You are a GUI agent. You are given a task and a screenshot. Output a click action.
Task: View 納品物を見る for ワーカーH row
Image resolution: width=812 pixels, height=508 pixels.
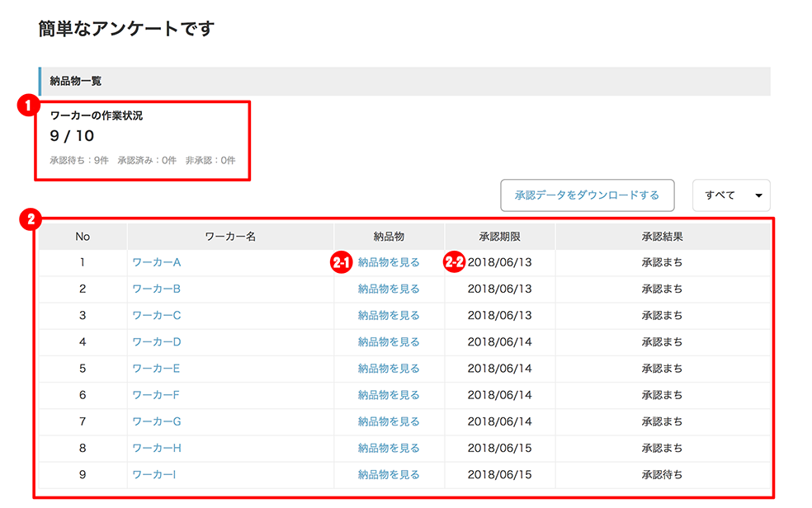point(389,448)
